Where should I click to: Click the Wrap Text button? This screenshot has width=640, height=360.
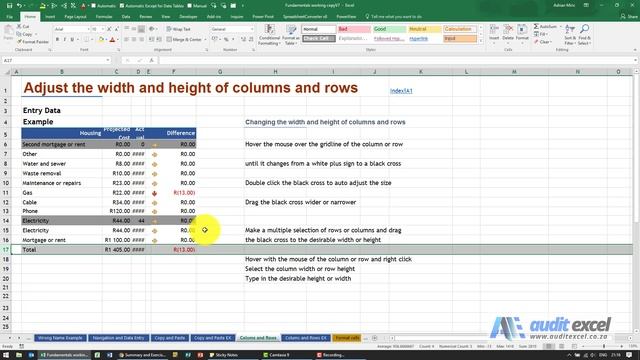coord(178,29)
